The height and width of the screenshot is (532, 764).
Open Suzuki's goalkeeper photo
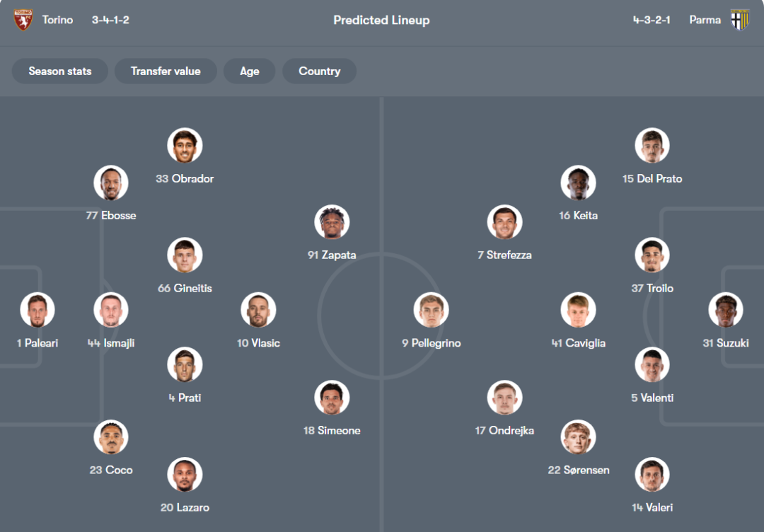pyautogui.click(x=726, y=310)
